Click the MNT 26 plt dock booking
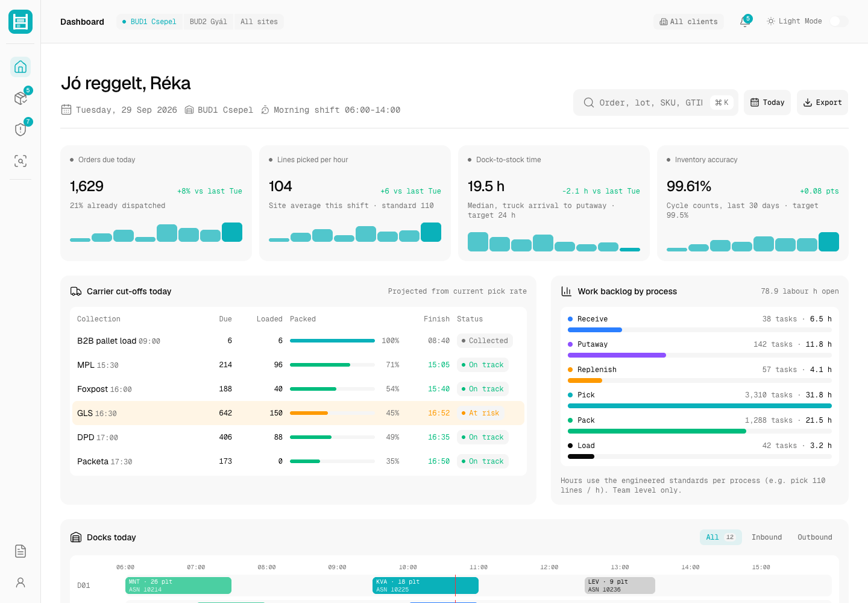The image size is (868, 603). click(x=178, y=586)
